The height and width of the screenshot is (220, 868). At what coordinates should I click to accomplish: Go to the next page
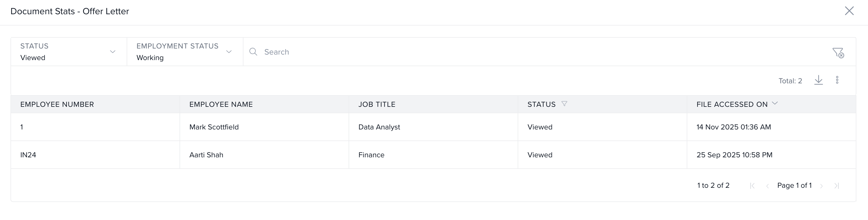[x=822, y=186]
